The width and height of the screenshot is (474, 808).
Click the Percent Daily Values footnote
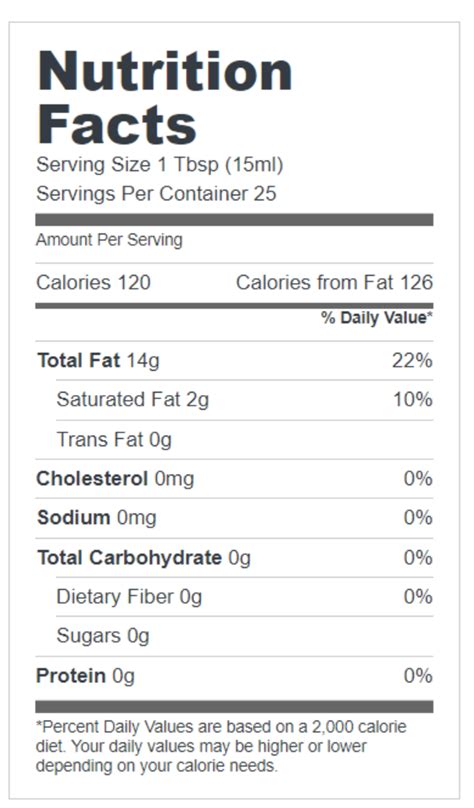(x=222, y=746)
